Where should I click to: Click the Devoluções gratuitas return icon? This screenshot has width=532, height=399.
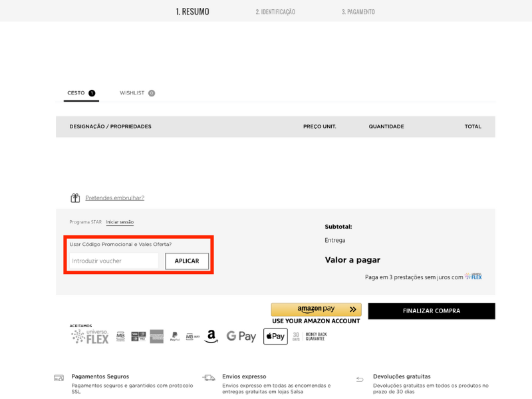click(360, 379)
